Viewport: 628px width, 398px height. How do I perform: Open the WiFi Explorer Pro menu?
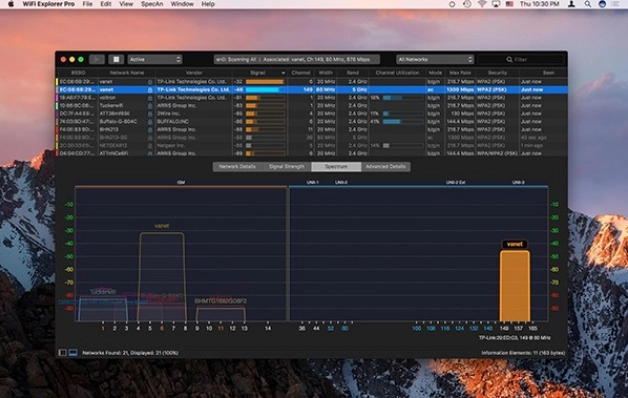click(x=48, y=4)
